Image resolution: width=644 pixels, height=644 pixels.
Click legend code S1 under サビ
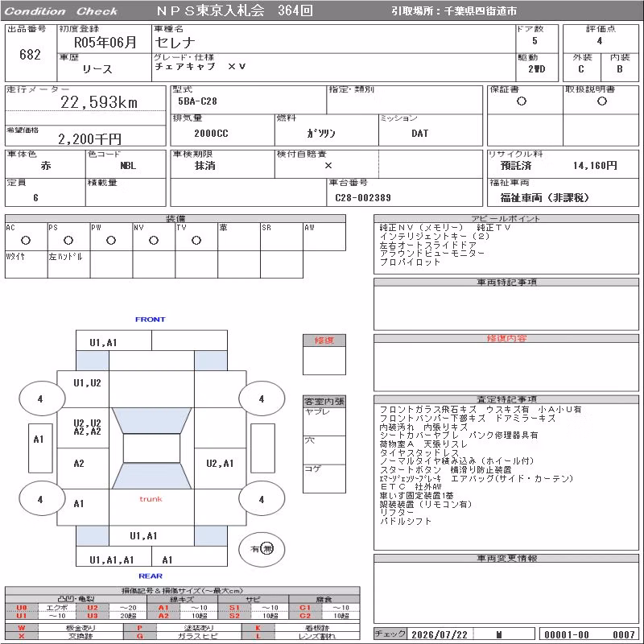[x=234, y=608]
